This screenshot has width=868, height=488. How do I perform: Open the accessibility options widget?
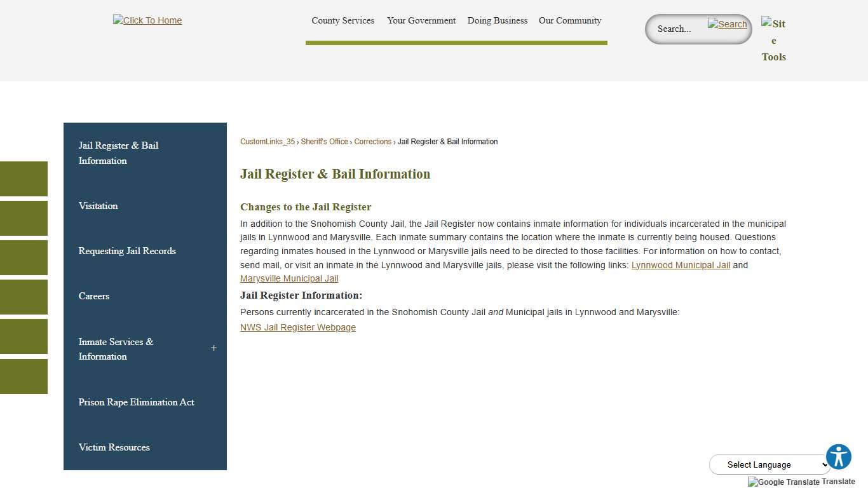click(839, 456)
